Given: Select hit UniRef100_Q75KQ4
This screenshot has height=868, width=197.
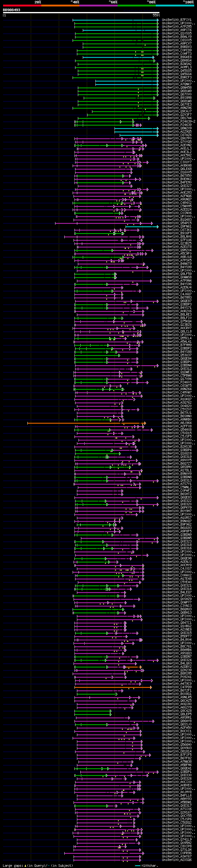Looking at the screenshot, I should pos(176,321).
